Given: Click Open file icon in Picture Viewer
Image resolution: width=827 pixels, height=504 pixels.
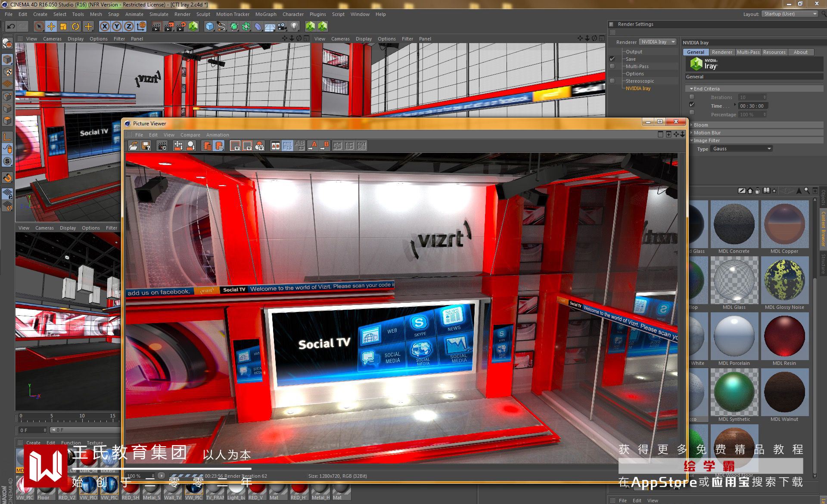Looking at the screenshot, I should [134, 146].
